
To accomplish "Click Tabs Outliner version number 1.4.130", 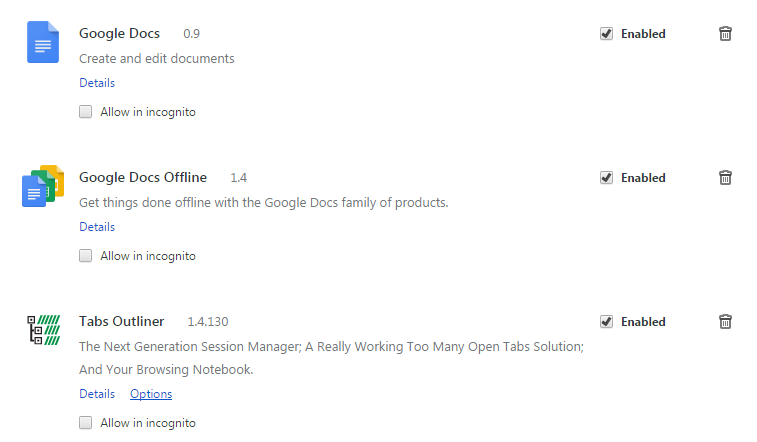I will [208, 322].
